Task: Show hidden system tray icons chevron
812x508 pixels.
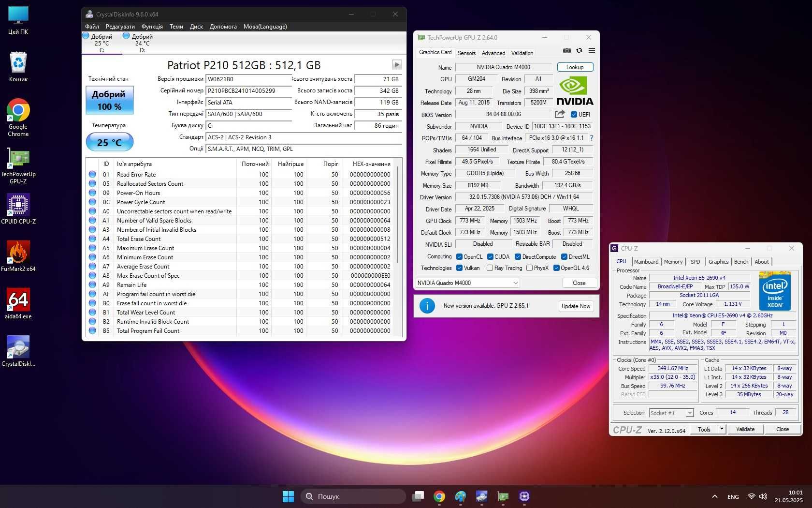Action: (714, 496)
